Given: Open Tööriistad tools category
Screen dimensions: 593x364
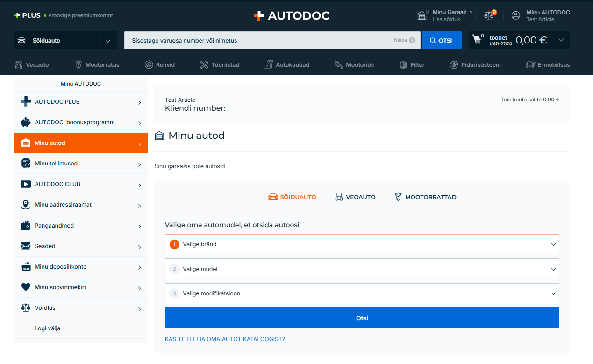Looking at the screenshot, I should [219, 65].
